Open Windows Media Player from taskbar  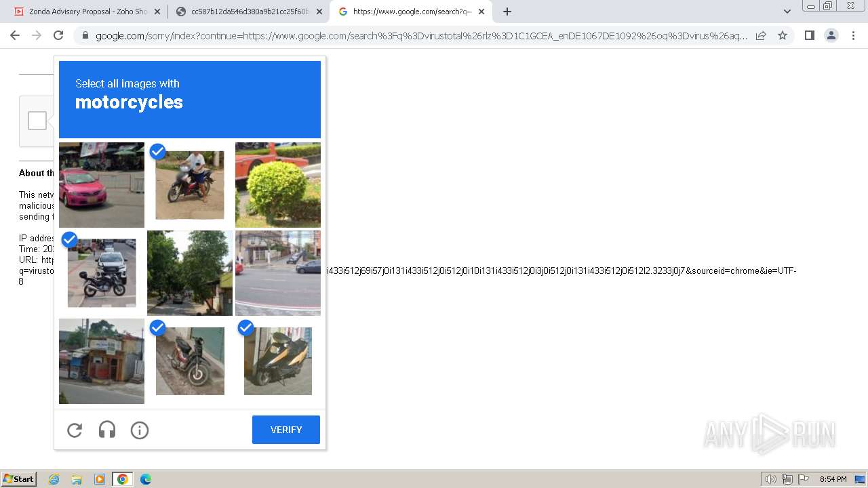100,479
